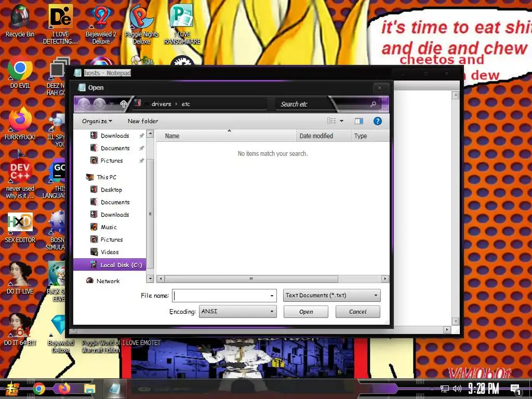Image resolution: width=532 pixels, height=399 pixels.
Task: Select Local Disk (C:) in navigation pane
Action: click(110, 264)
